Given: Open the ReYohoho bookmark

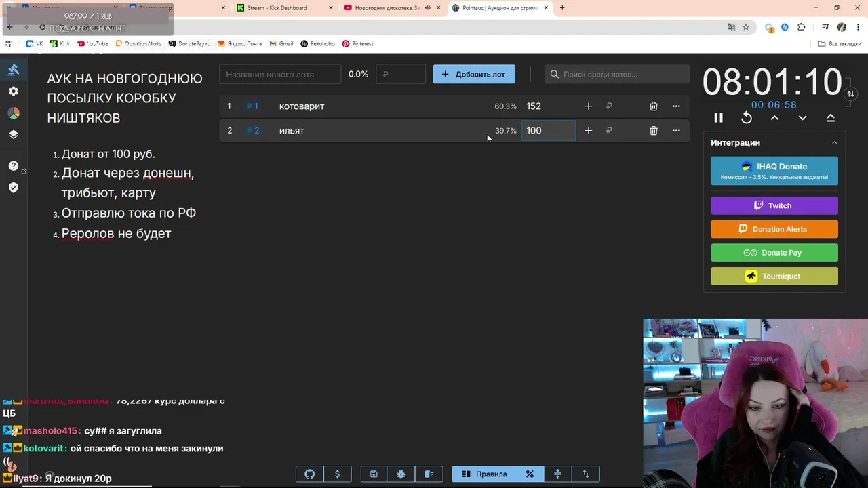Looking at the screenshot, I should pyautogui.click(x=318, y=44).
